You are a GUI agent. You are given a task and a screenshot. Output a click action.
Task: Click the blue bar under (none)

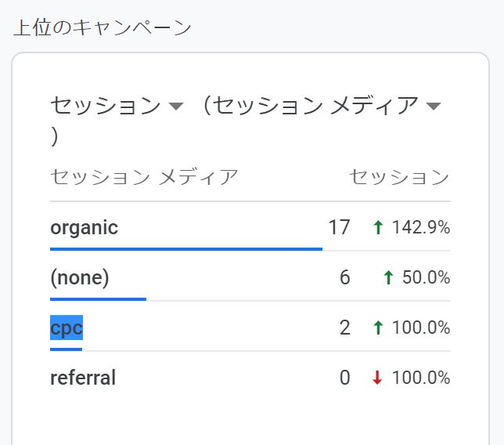point(98,298)
